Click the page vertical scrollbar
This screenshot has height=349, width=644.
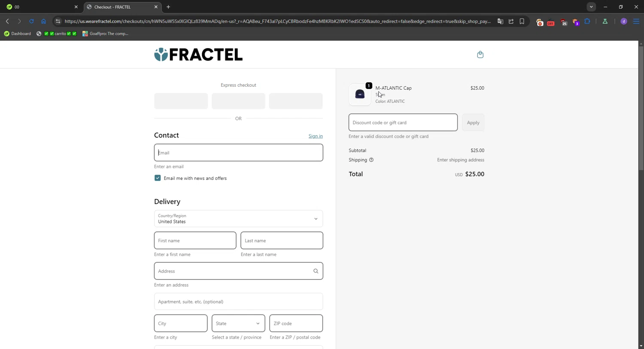tap(641, 108)
